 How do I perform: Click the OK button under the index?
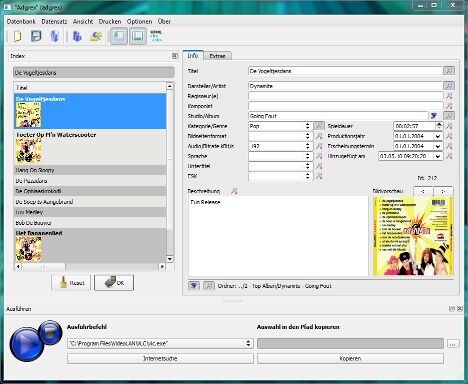tap(114, 283)
